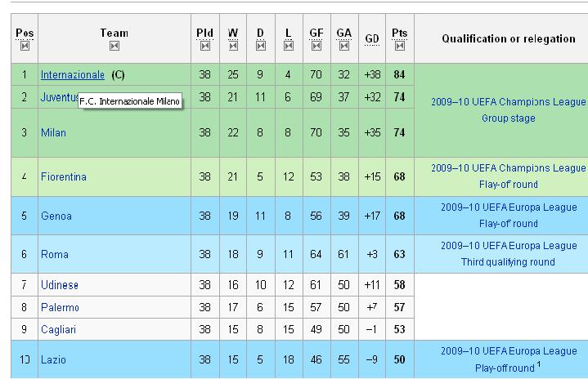Open the Internazionale team link
Image resolution: width=588 pixels, height=379 pixels.
[73, 75]
